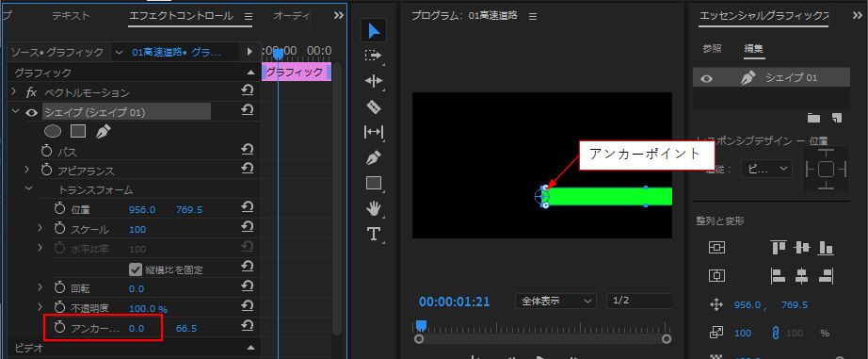The width and height of the screenshot is (868, 359).
Task: Reset the ベクトルモーション effect
Action: 248,91
